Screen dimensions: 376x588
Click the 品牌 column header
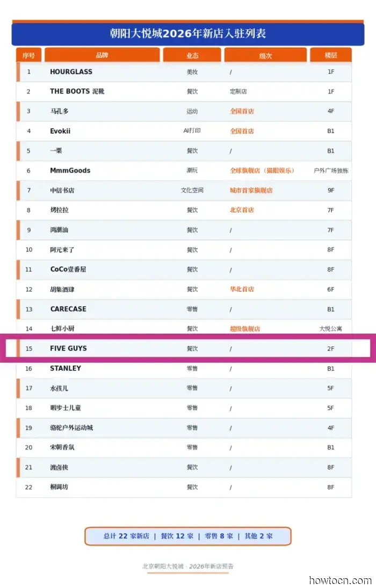[102, 55]
